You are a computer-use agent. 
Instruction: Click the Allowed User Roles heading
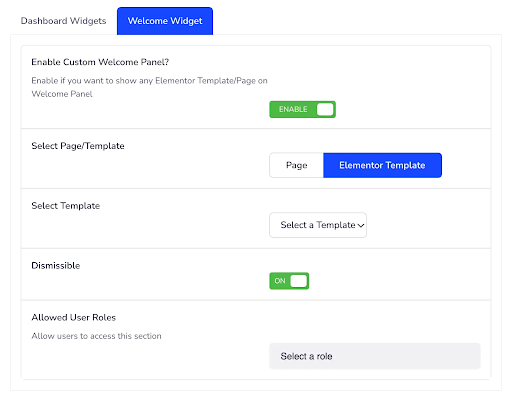pyautogui.click(x=74, y=317)
